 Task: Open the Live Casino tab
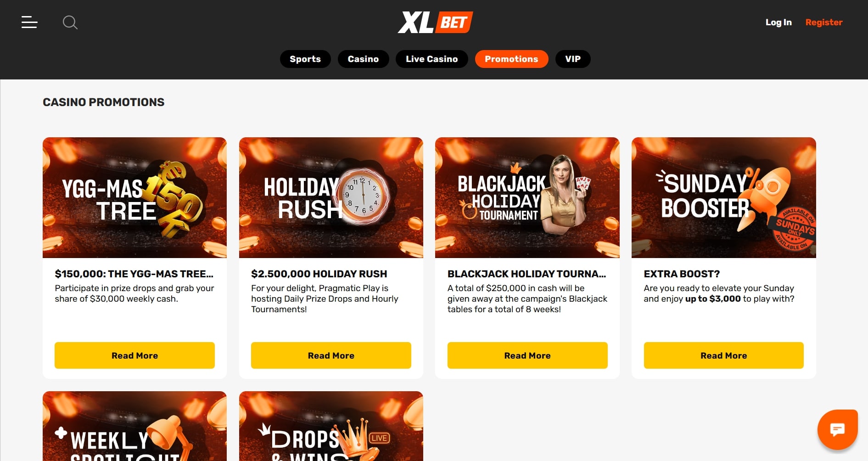click(x=431, y=59)
